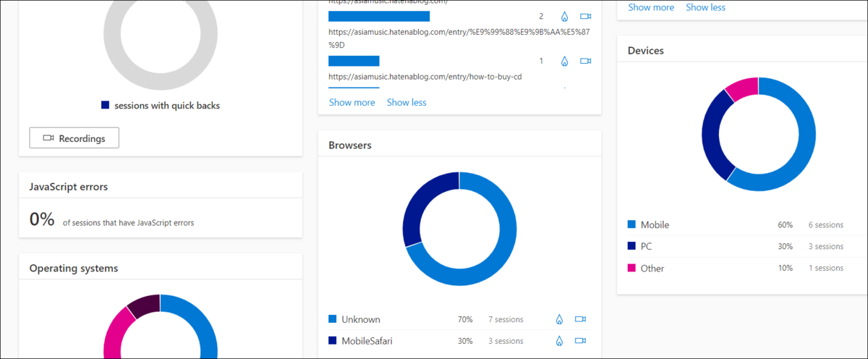Select the Mobile legend color swatch
Screen dimensions: 868x359
[x=631, y=225]
